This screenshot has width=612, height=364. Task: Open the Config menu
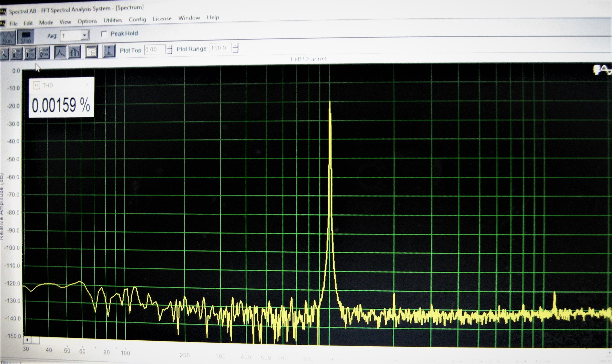tap(137, 19)
